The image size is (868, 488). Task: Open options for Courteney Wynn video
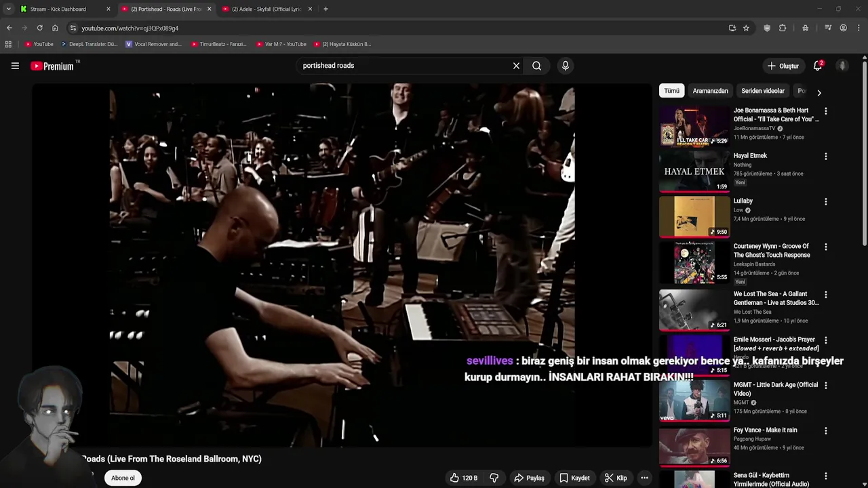(x=825, y=247)
